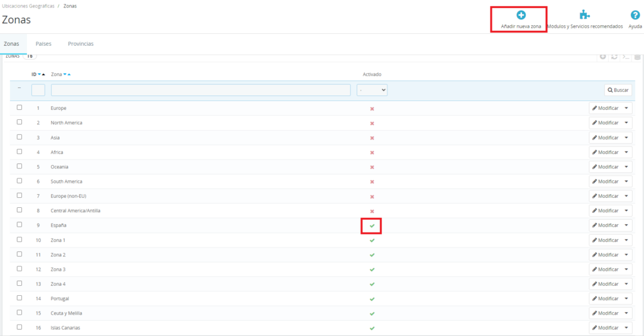The width and height of the screenshot is (644, 336).
Task: Click the grey add-zone plus icon in panel header
Action: point(602,57)
